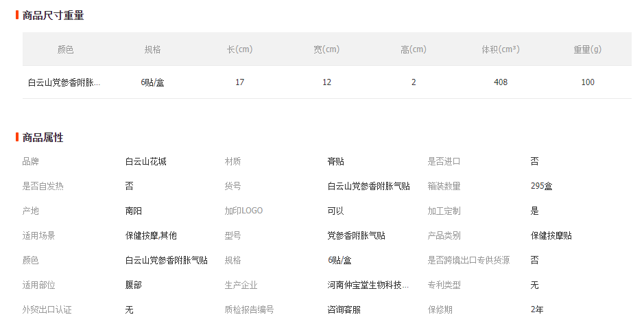644x328 pixels.
Task: Click the 6贴/盒 value in attributes list
Action: [x=339, y=260]
